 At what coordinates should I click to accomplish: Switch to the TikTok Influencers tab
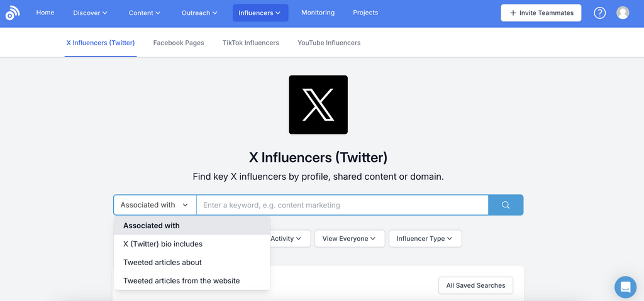coord(250,43)
